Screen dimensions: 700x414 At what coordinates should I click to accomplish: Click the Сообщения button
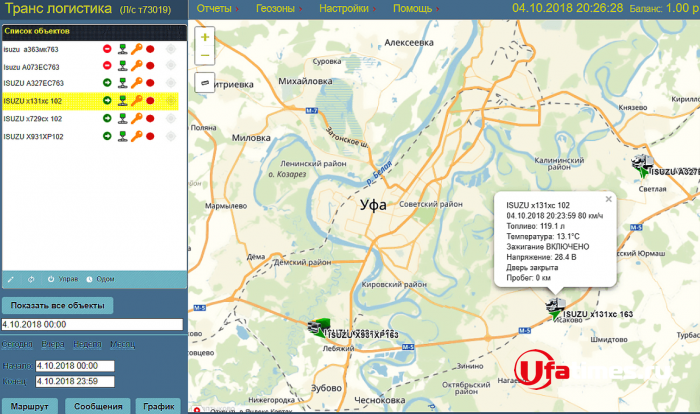tap(98, 406)
